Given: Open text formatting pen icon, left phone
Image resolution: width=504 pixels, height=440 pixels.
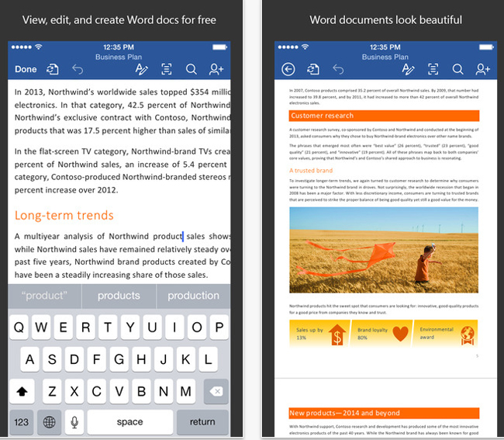Looking at the screenshot, I should click(141, 69).
